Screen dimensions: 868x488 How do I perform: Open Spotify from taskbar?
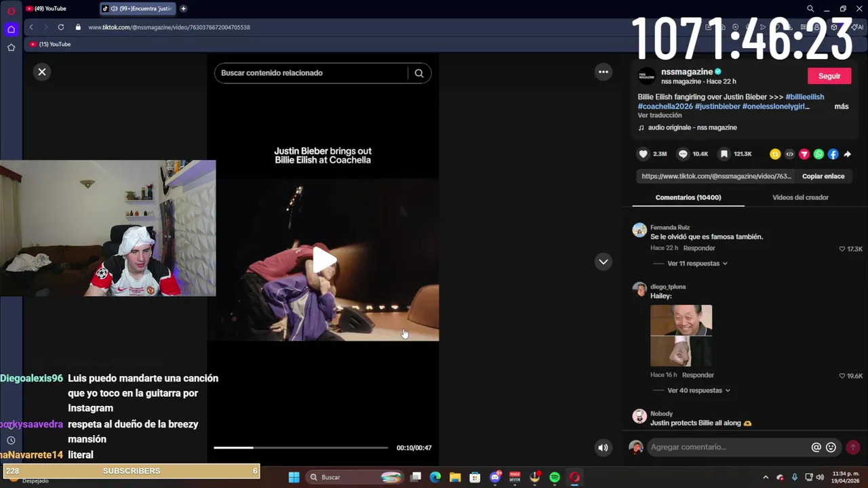[x=555, y=477]
